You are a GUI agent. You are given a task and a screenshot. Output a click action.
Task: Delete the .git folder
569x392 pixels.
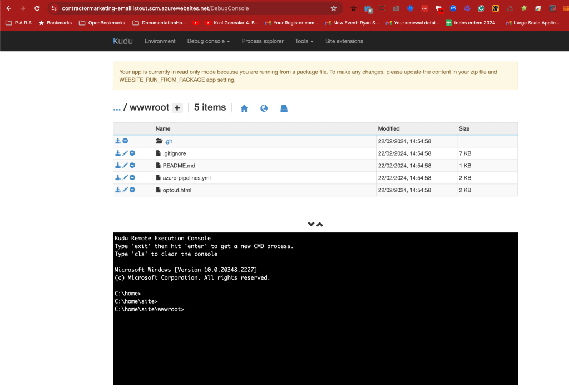pyautogui.click(x=125, y=141)
